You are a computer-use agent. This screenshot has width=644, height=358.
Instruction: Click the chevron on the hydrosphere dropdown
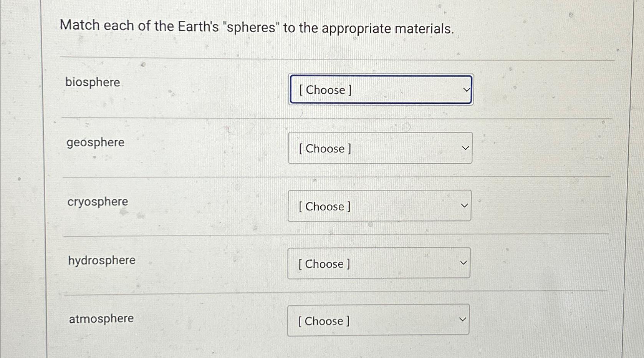(x=463, y=262)
